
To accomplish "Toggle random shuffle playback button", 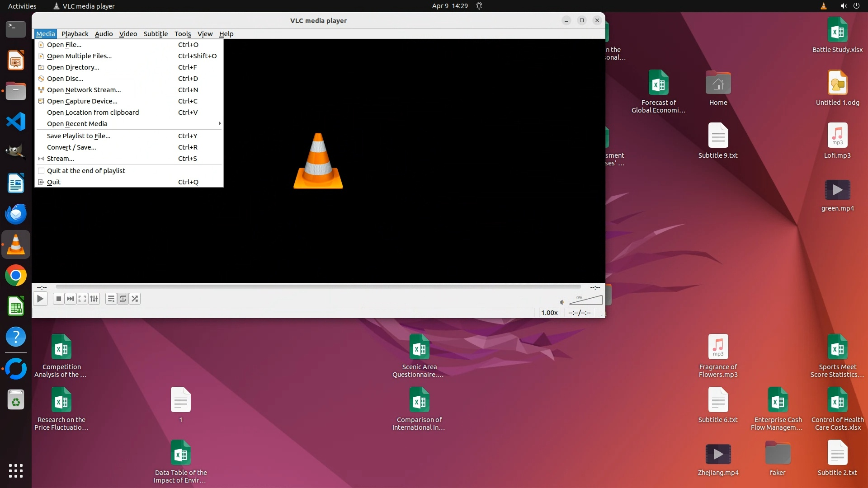I will click(x=135, y=299).
